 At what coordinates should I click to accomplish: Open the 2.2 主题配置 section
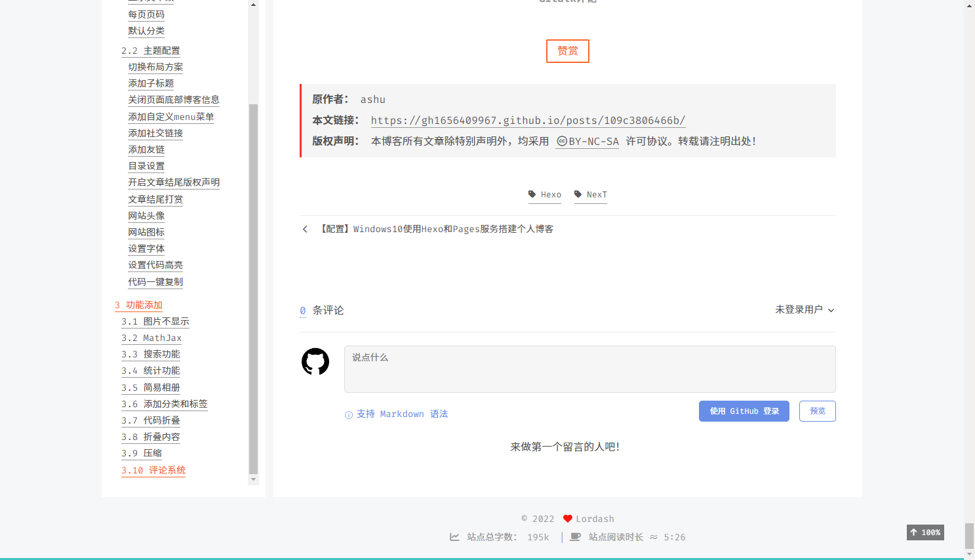151,50
